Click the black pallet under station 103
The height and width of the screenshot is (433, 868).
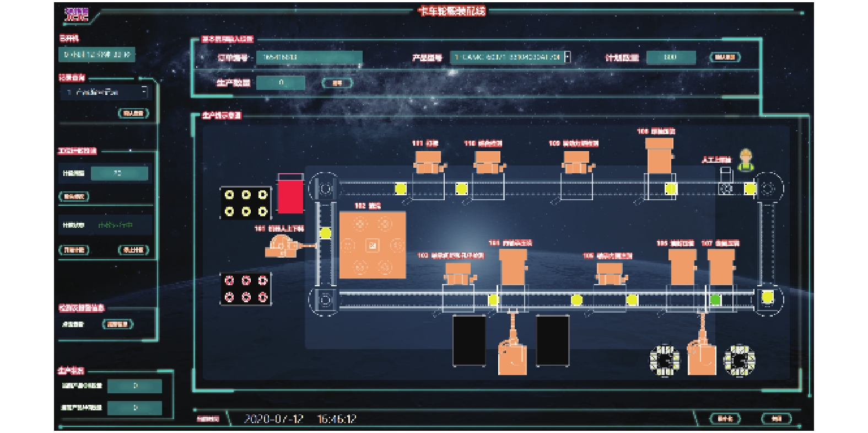(x=469, y=340)
